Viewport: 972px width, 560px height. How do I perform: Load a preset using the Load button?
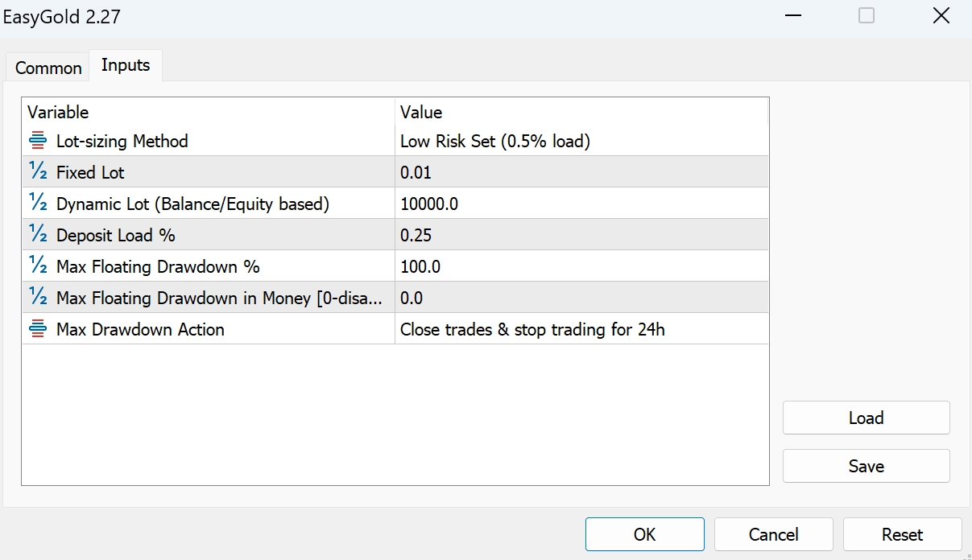[866, 418]
